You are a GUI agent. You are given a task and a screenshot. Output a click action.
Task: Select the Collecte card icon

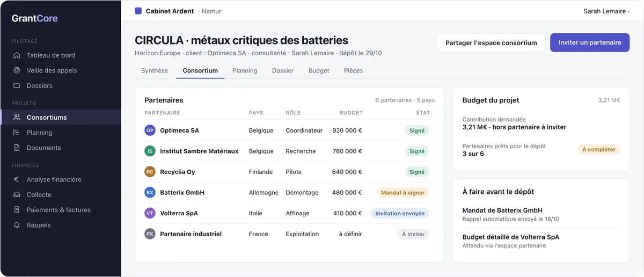[17, 195]
